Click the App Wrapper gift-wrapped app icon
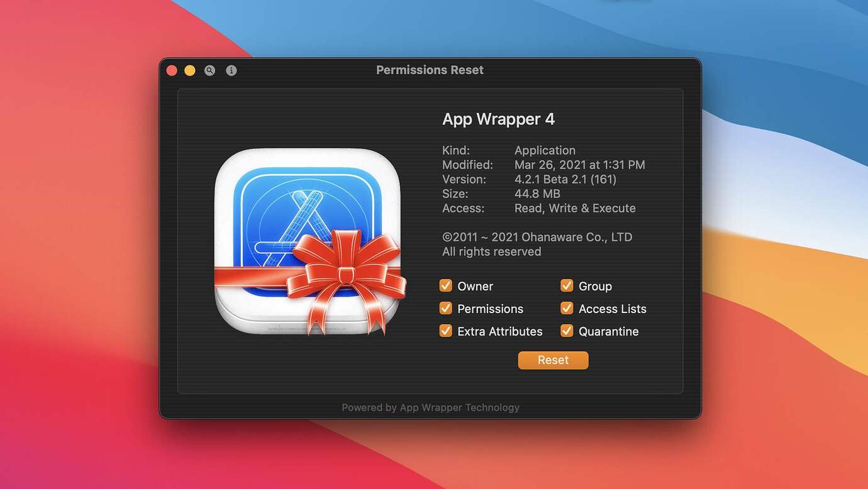868x489 pixels. [309, 241]
